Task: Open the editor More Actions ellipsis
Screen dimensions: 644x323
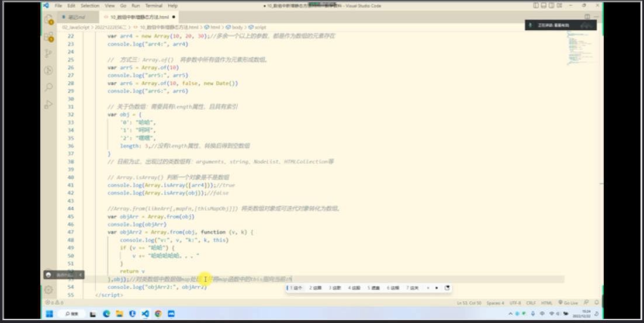Action: 596,17
